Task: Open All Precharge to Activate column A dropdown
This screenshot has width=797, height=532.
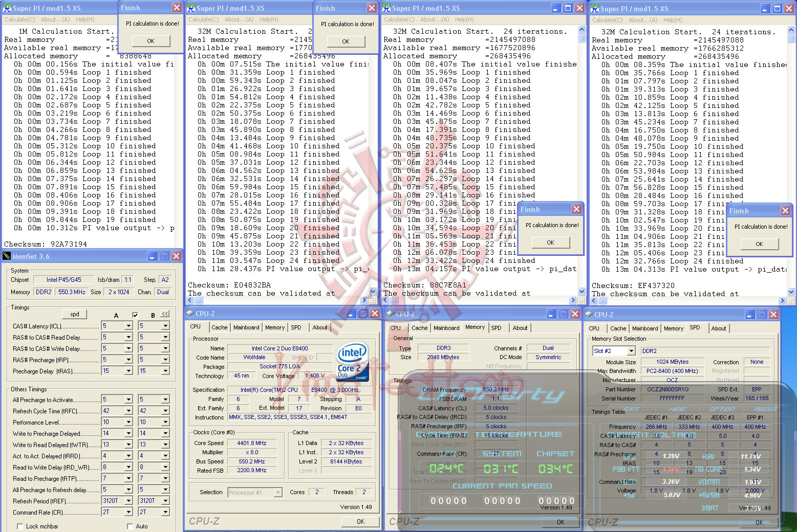Action: tap(128, 400)
